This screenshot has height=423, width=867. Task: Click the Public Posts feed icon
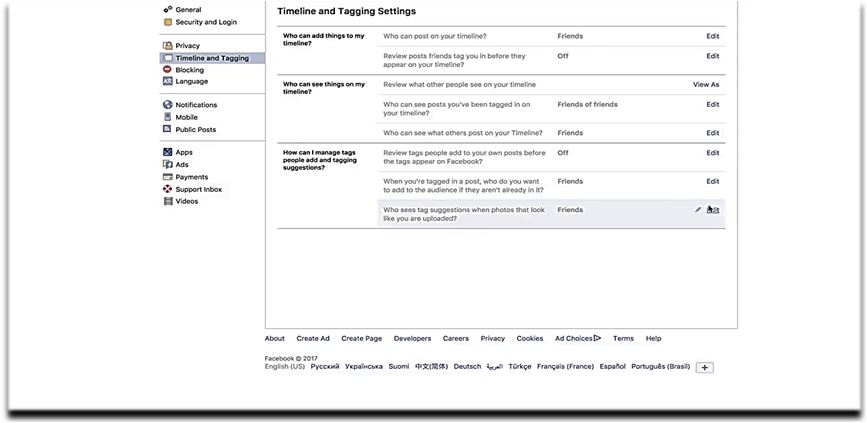168,129
